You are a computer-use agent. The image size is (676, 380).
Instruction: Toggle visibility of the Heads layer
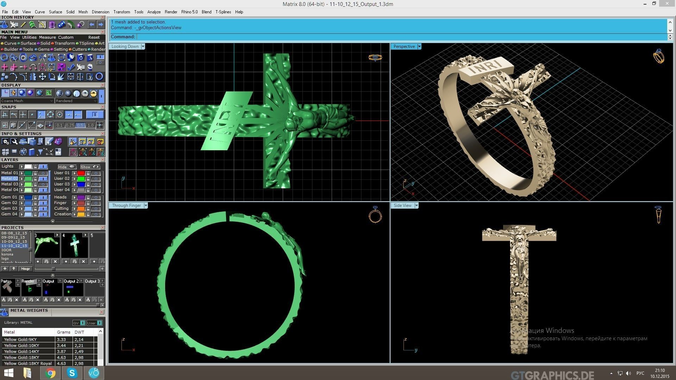pos(96,198)
